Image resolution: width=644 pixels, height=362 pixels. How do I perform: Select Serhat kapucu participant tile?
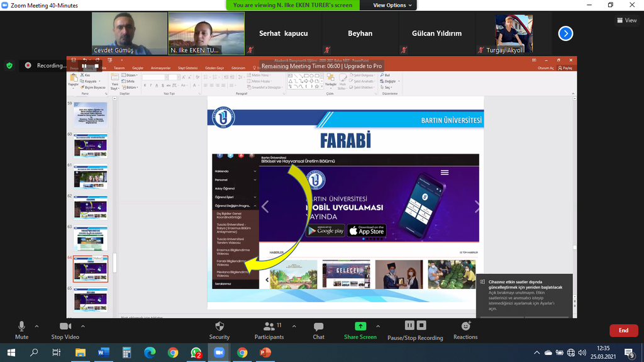coord(284,33)
